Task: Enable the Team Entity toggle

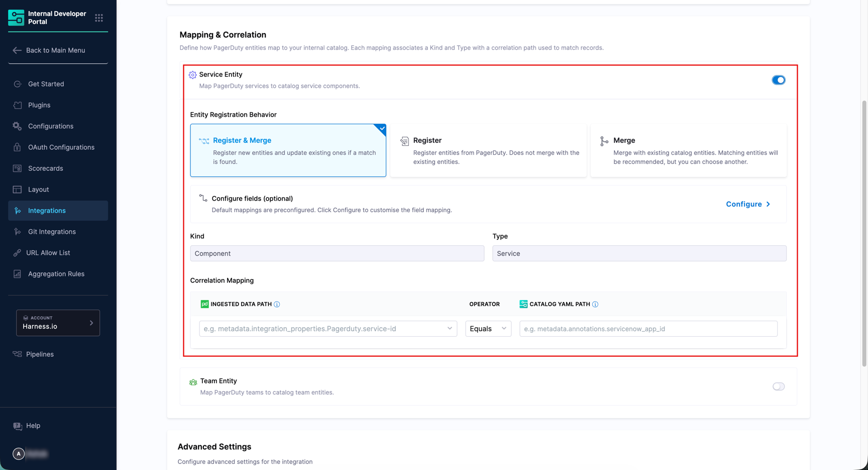Action: (778, 387)
